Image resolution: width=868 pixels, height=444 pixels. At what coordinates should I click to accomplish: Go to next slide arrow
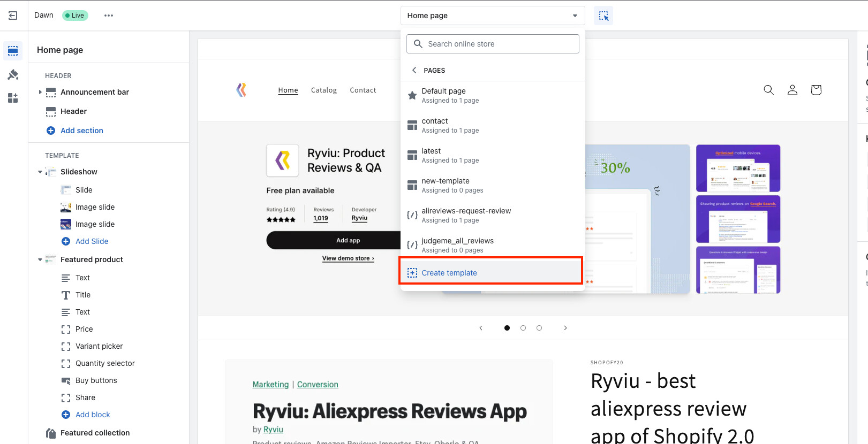(565, 328)
